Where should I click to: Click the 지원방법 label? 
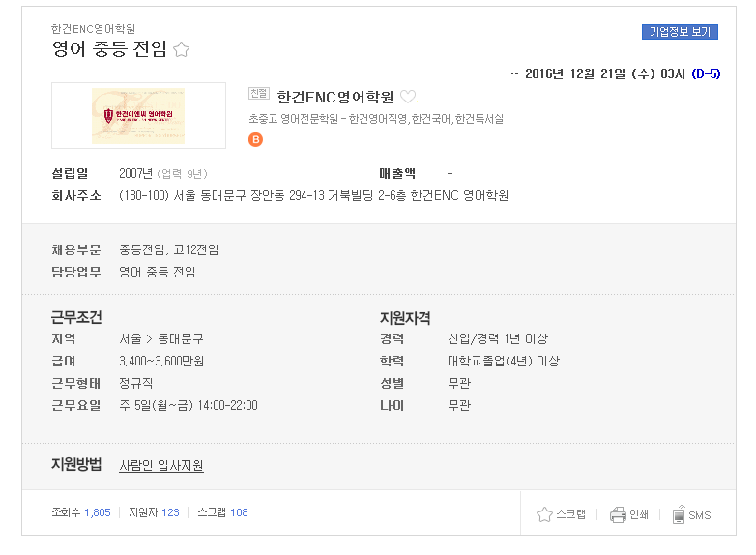pos(76,465)
